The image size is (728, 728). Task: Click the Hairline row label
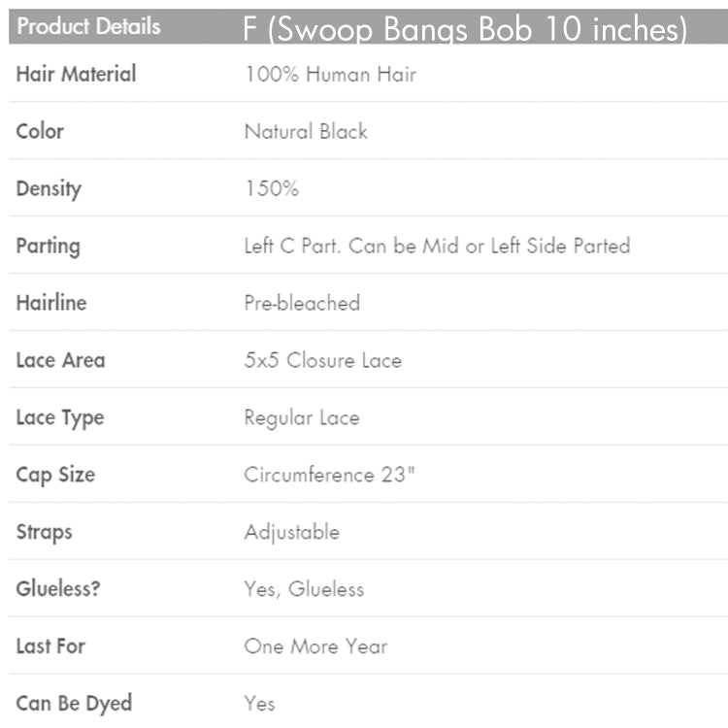(51, 303)
